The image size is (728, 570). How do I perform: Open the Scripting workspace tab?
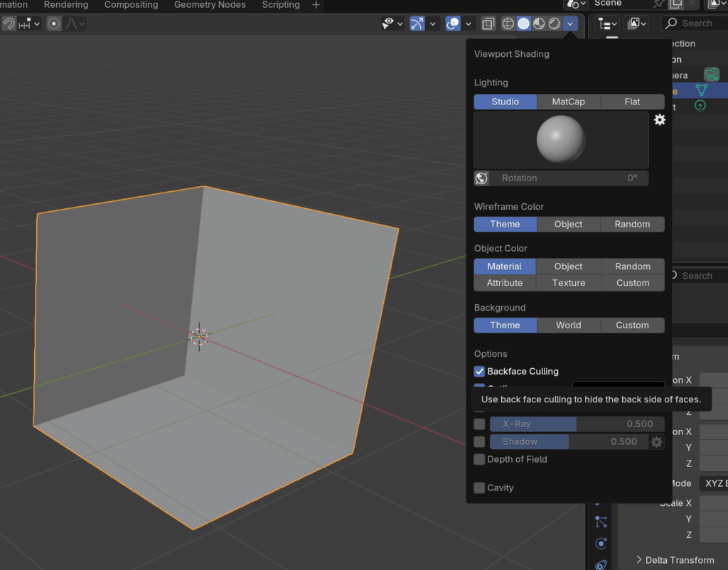point(281,5)
